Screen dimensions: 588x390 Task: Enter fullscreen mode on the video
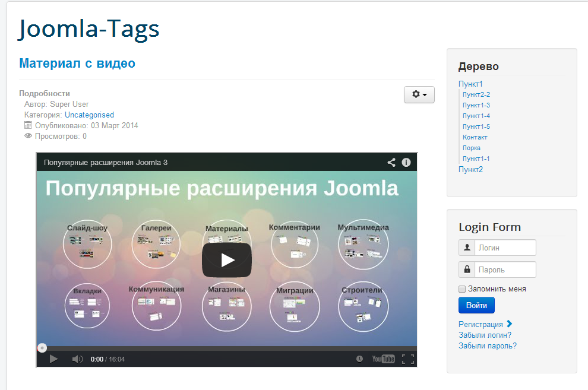coord(407,359)
